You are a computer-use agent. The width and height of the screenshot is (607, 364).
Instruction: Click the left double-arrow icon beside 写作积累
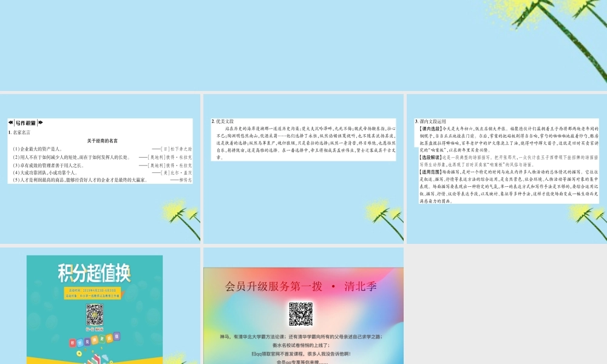pos(10,123)
